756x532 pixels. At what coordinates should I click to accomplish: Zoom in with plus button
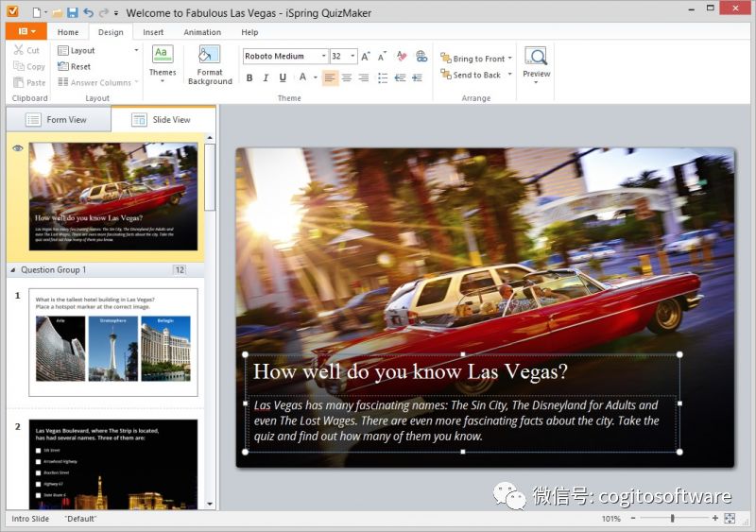point(715,518)
